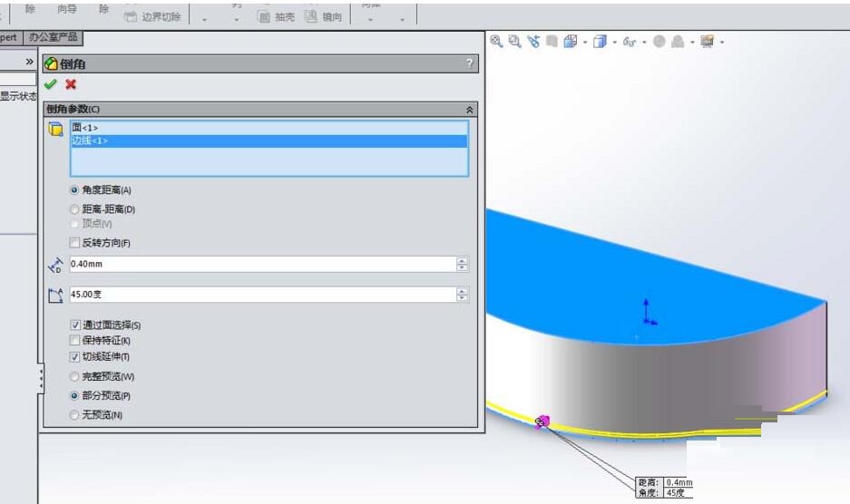Select the Zoom to Area tool
This screenshot has width=850, height=504.
pyautogui.click(x=514, y=41)
